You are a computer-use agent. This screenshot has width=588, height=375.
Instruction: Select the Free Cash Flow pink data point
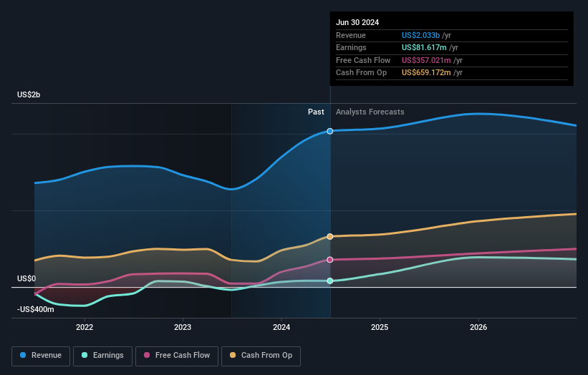coord(330,260)
